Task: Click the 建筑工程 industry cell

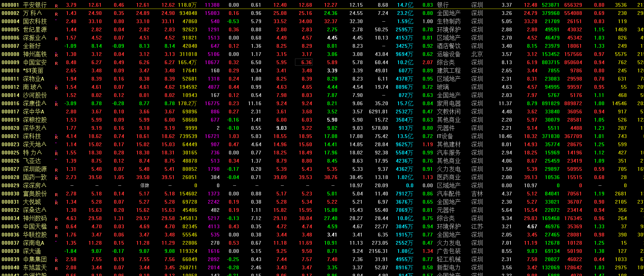Action: click(449, 70)
